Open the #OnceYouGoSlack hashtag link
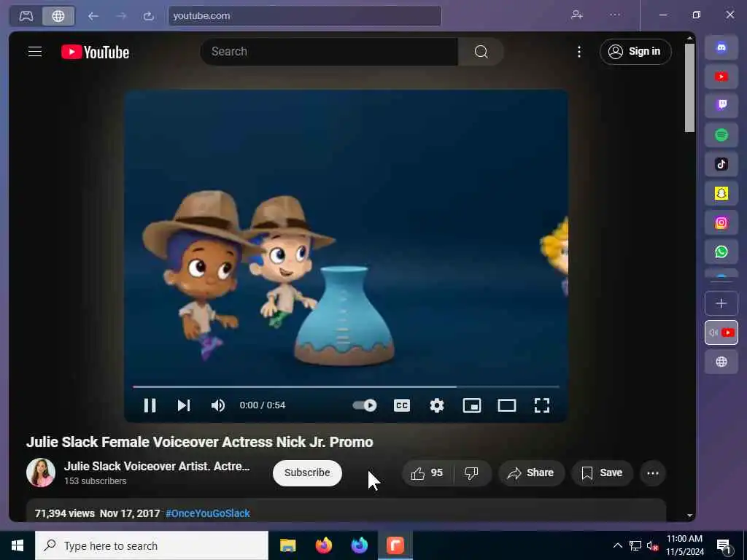The width and height of the screenshot is (747, 560). [x=208, y=513]
